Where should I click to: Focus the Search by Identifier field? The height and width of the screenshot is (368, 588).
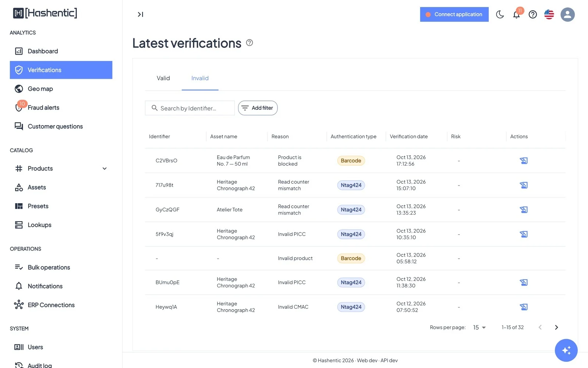coord(190,108)
